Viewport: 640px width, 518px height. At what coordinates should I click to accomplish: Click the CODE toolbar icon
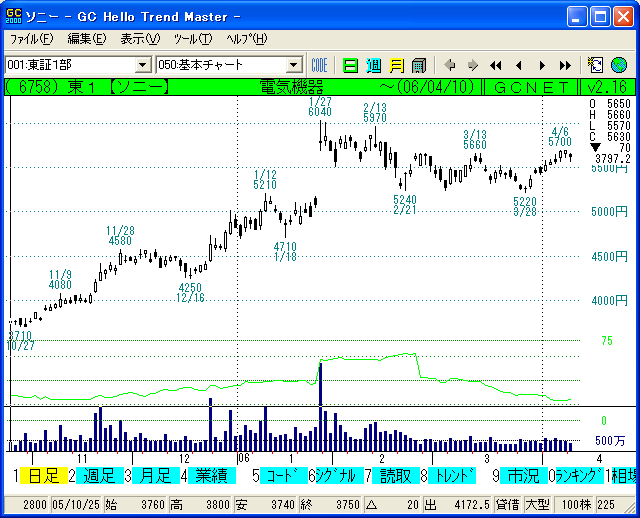319,65
